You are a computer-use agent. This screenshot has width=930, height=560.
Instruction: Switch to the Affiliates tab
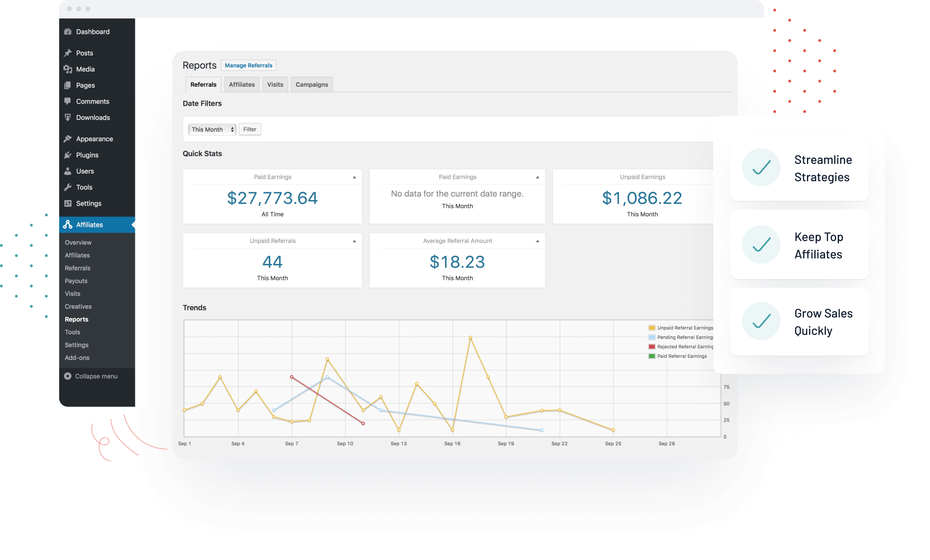point(241,84)
